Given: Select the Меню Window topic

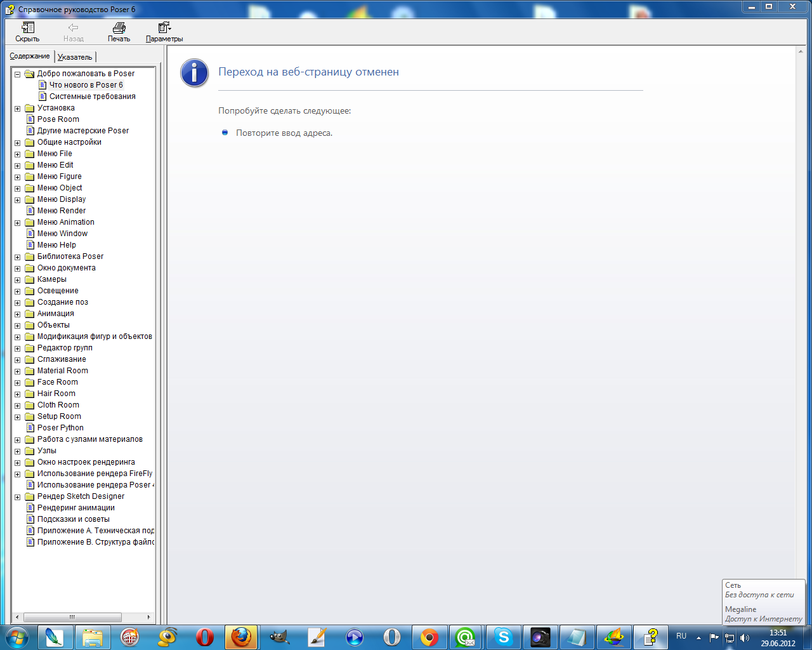Looking at the screenshot, I should (62, 234).
